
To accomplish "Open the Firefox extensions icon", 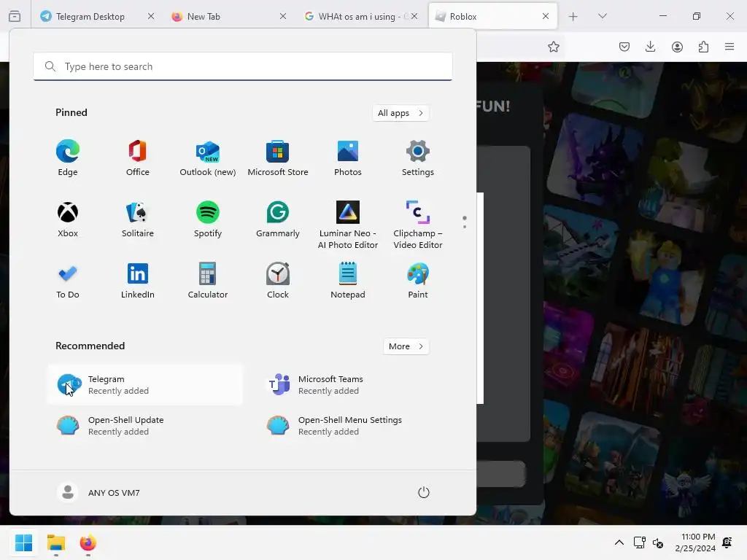I will (x=703, y=47).
